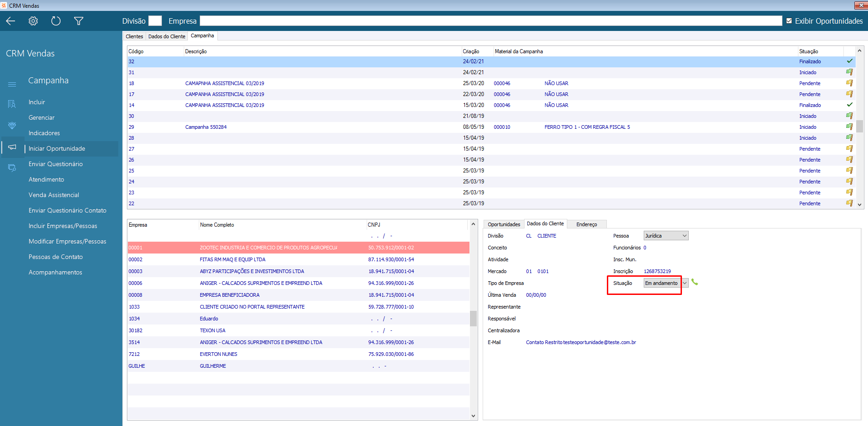
Task: Click the refresh circular arrow icon
Action: click(x=56, y=21)
